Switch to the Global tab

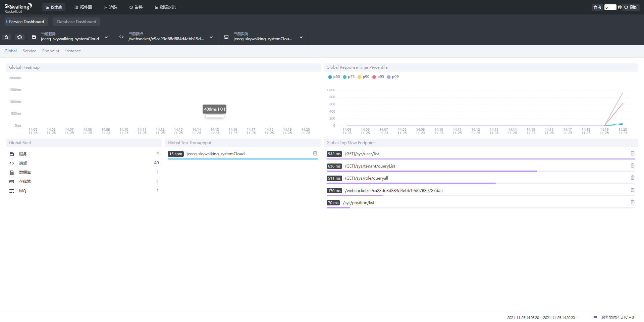click(11, 51)
